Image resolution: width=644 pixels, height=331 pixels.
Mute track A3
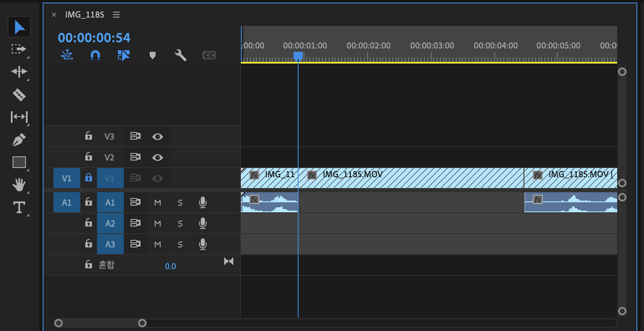(158, 244)
